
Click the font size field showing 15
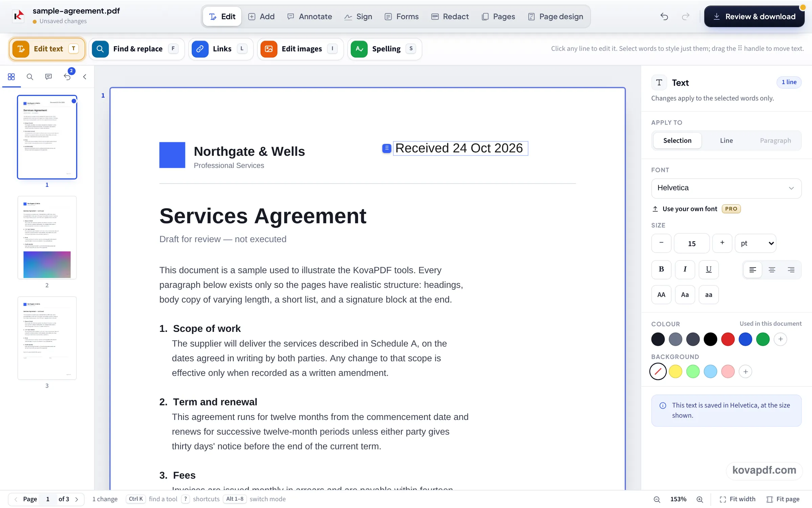692,243
